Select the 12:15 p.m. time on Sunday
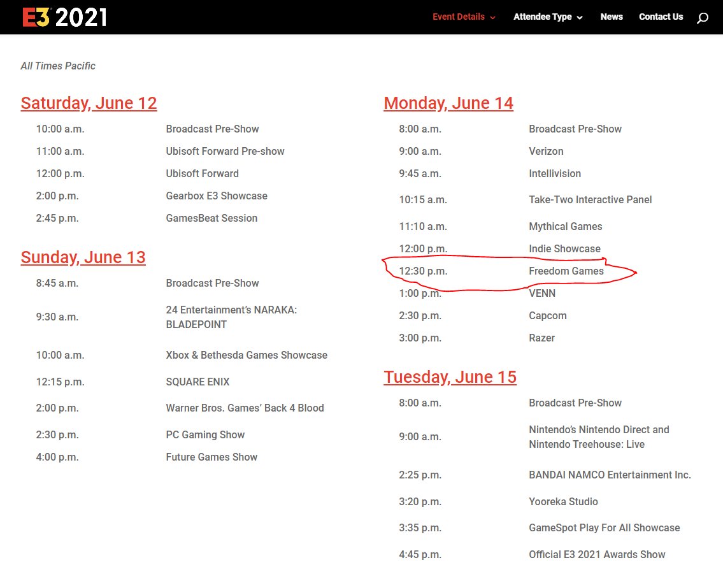This screenshot has height=588, width=723. pyautogui.click(x=61, y=382)
